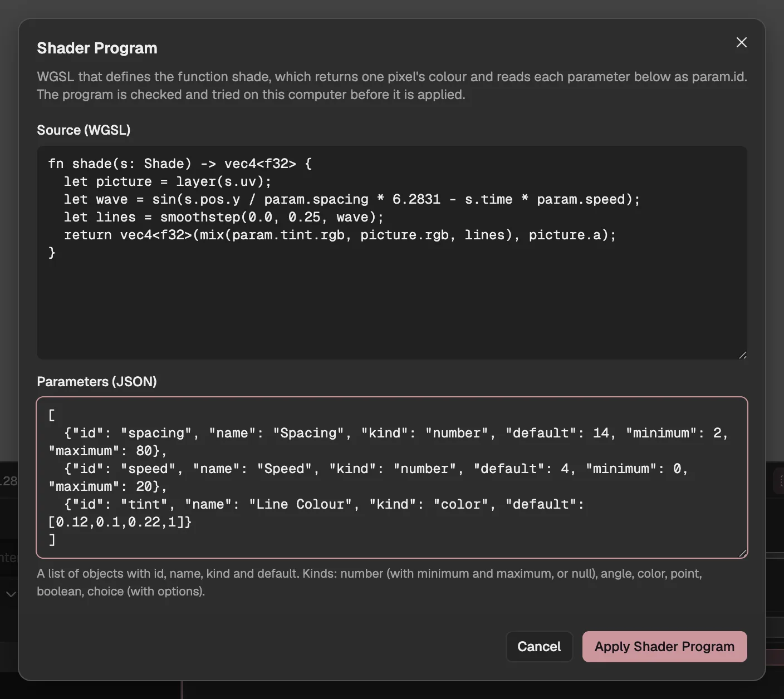Image resolution: width=784 pixels, height=699 pixels.
Task: Click the [0.12,0.1,0.22,1] default value
Action: point(116,522)
